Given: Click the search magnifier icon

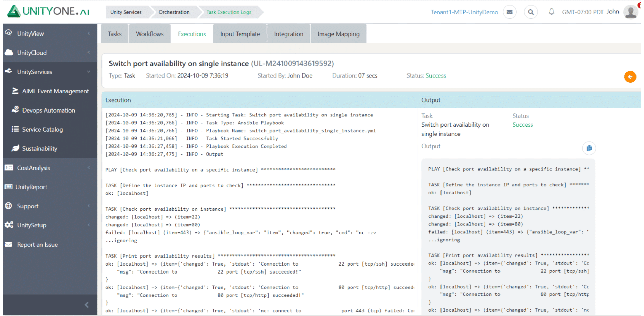Looking at the screenshot, I should coord(531,12).
